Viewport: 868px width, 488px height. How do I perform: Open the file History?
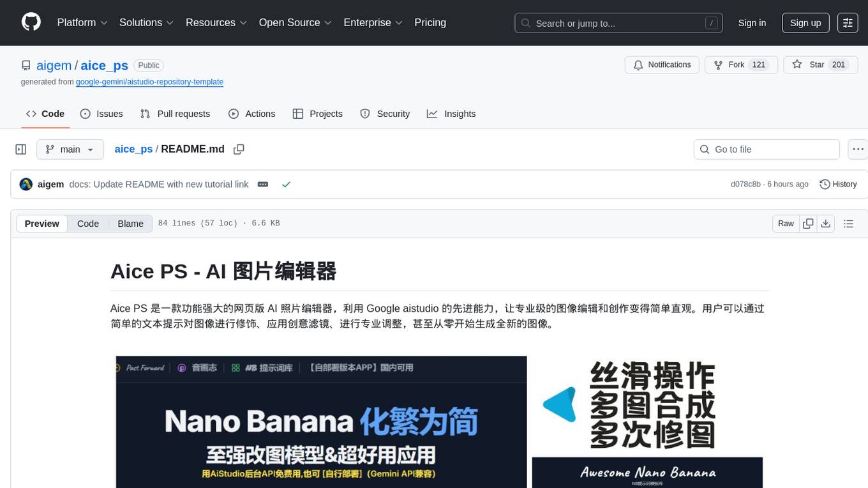pos(838,184)
